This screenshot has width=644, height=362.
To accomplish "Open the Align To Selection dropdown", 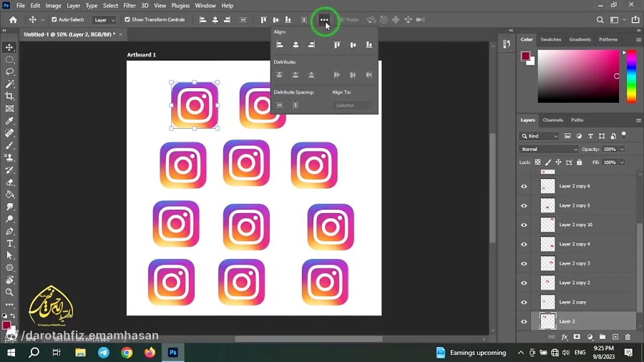I will (351, 105).
